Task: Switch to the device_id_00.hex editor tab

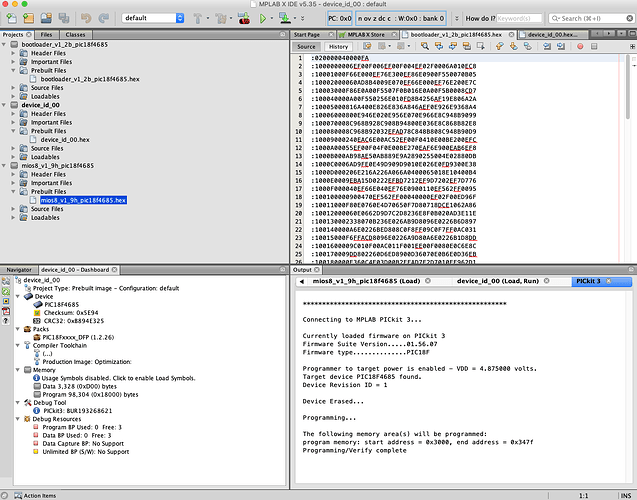Action: pyautogui.click(x=552, y=35)
